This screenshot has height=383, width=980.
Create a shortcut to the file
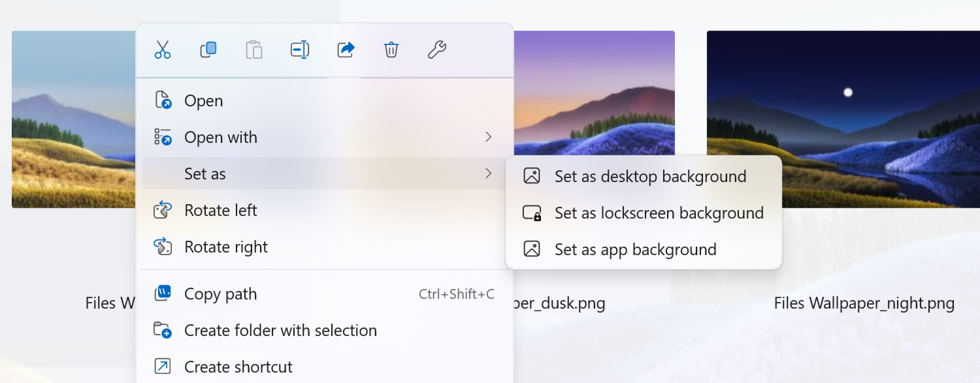tap(238, 366)
